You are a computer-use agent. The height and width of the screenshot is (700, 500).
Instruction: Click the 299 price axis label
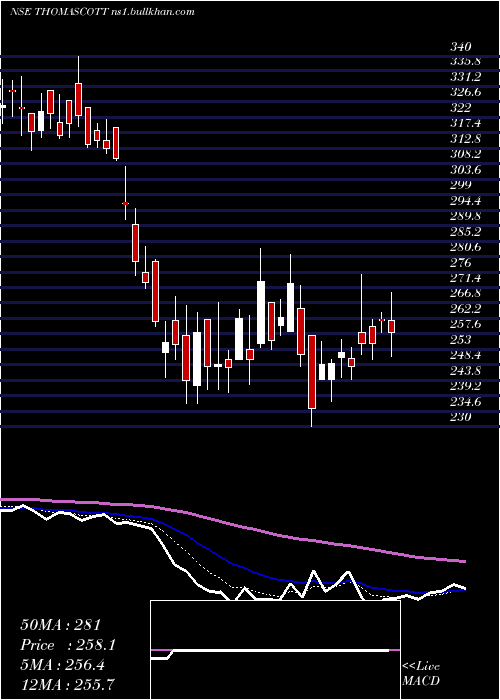click(461, 185)
